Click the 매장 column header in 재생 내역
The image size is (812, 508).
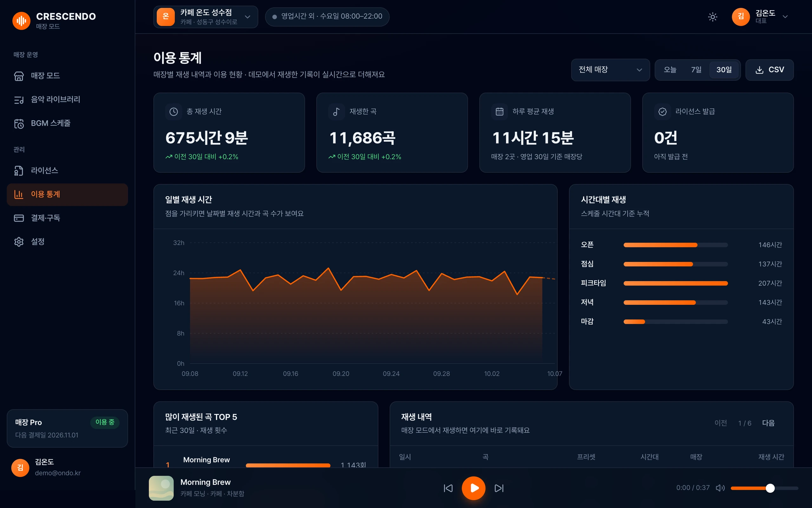pos(696,457)
